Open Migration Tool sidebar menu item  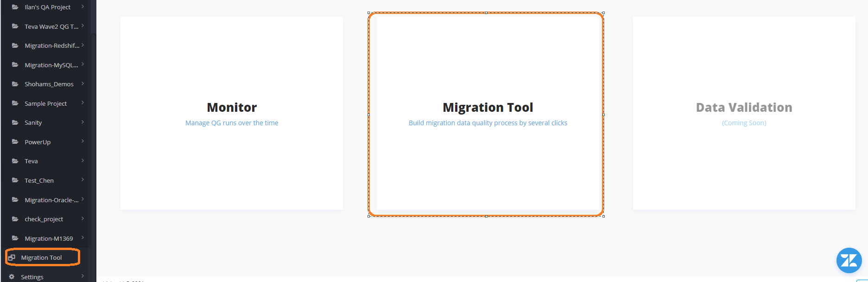point(41,257)
